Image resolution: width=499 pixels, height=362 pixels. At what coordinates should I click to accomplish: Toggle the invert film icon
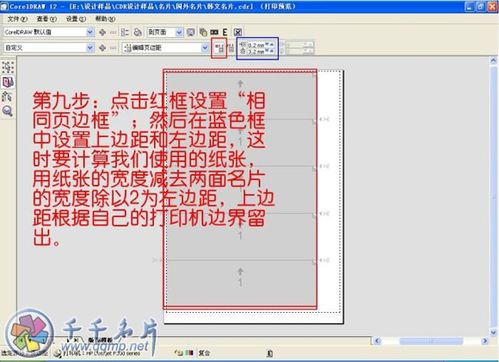pos(214,32)
